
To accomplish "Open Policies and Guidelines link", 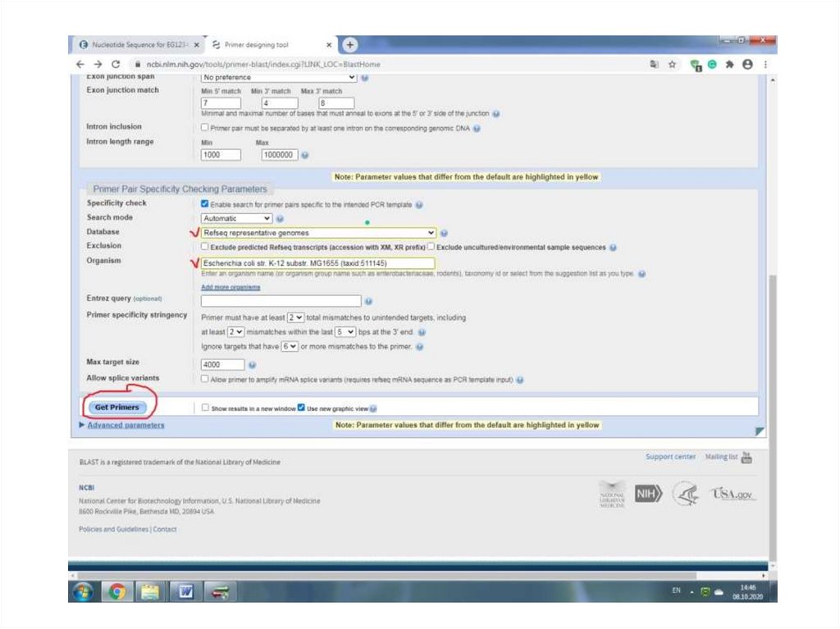I will pos(113,529).
